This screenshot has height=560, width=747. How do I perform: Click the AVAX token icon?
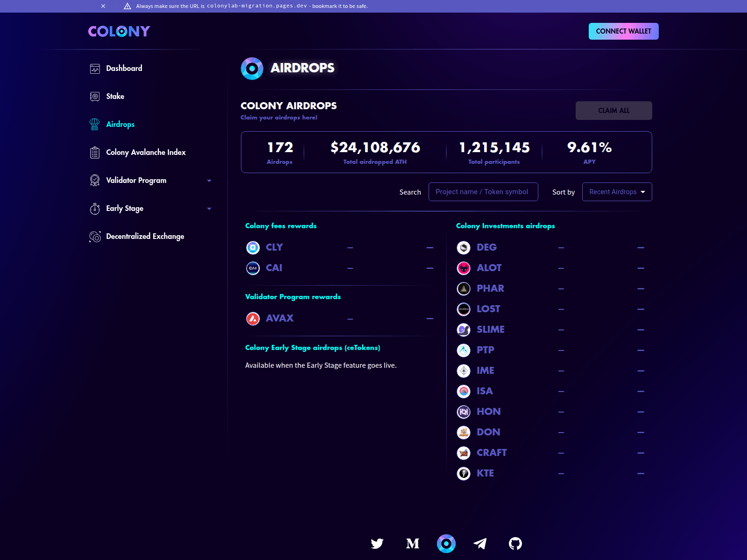tap(253, 319)
